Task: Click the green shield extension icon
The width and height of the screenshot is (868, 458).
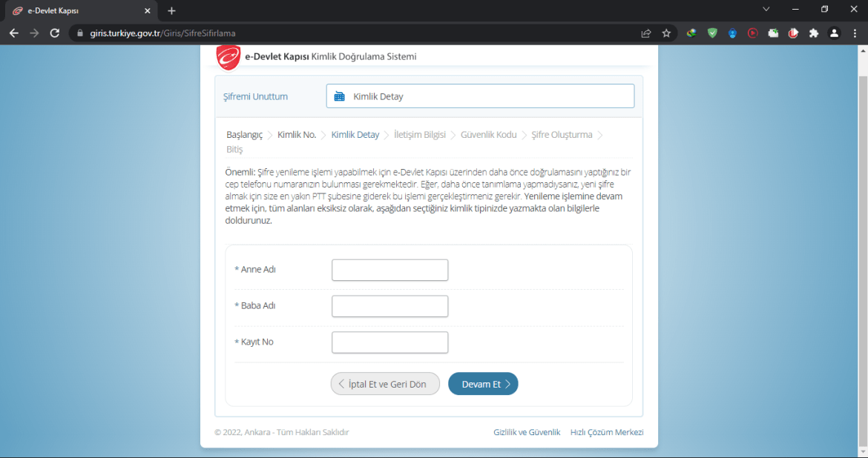Action: (x=712, y=33)
